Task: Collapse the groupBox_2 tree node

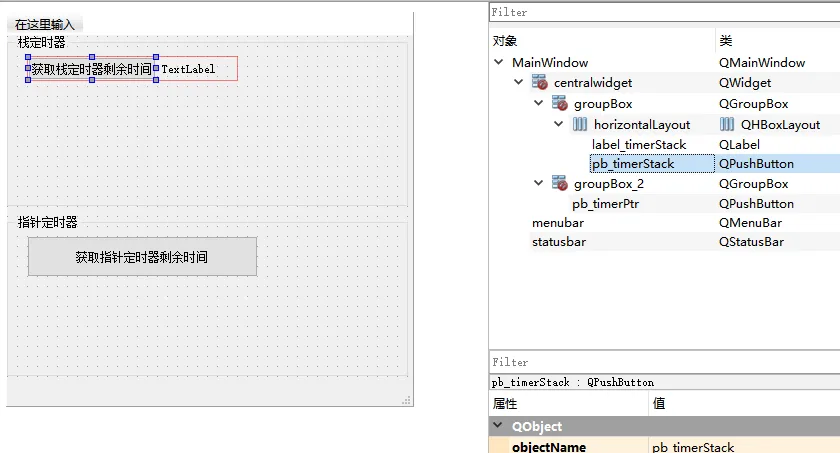Action: pos(538,184)
